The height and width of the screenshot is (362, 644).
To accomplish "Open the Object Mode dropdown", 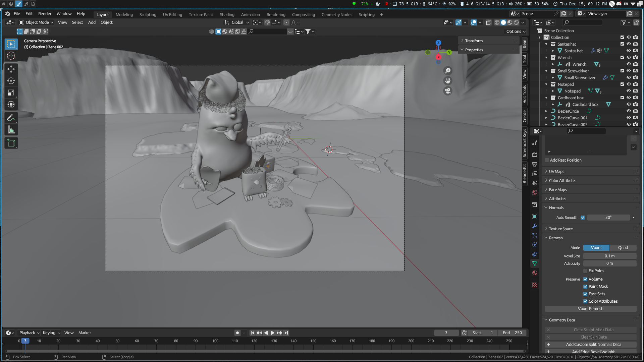I will coord(36,22).
